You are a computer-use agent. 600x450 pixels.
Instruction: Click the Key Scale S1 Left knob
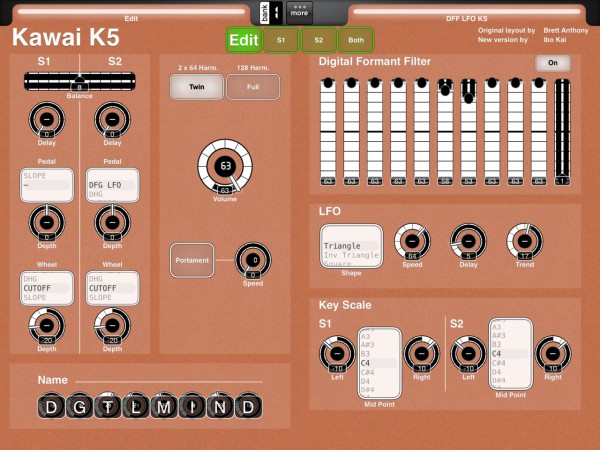coord(337,354)
